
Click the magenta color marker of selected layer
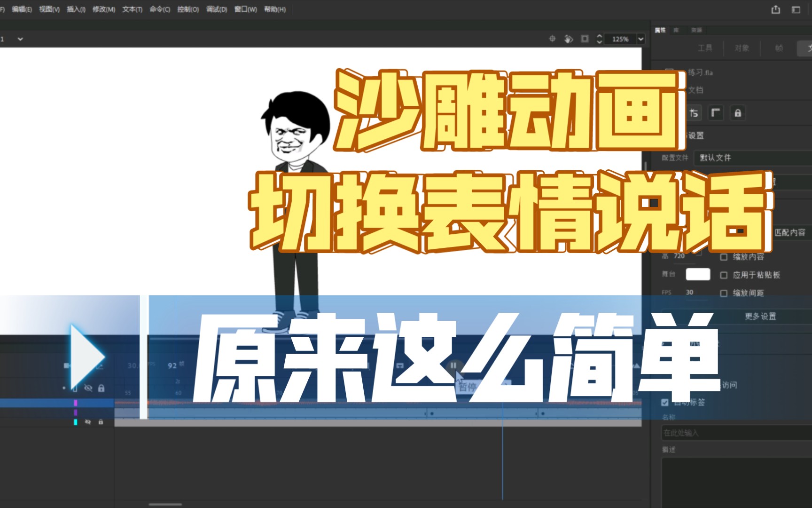pos(75,403)
